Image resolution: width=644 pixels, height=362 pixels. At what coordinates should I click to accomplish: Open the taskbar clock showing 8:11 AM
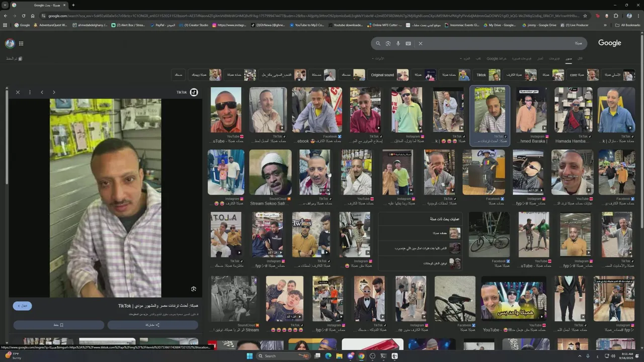point(627,356)
